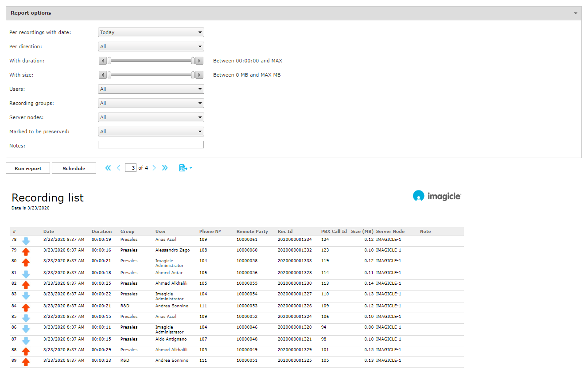Open the Schedule dialog
Image resolution: width=588 pixels, height=368 pixels.
(74, 168)
